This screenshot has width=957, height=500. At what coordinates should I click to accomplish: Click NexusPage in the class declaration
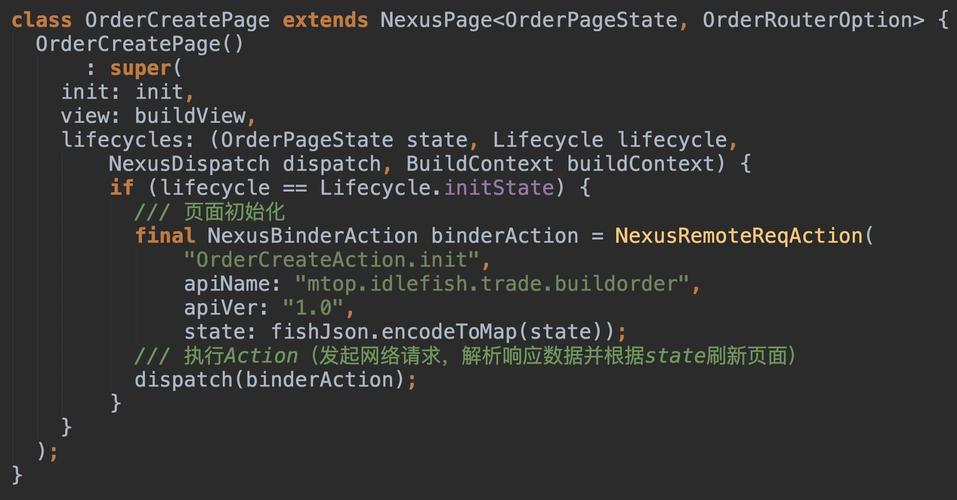(x=436, y=20)
